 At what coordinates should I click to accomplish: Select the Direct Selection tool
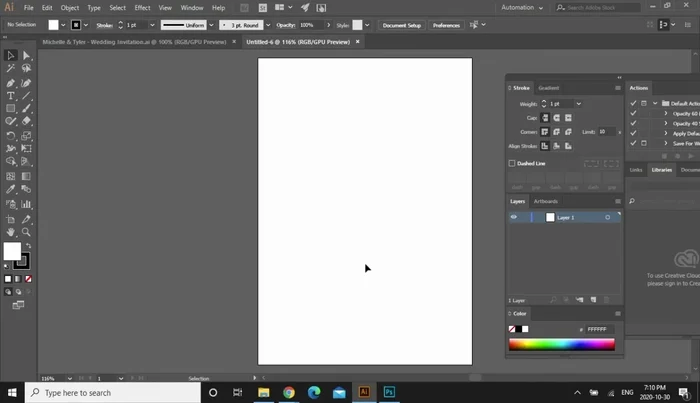coord(27,56)
